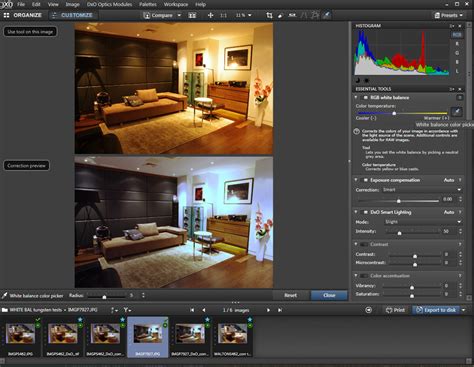
Task: Click the Color temperature slider handle
Action: [x=394, y=113]
